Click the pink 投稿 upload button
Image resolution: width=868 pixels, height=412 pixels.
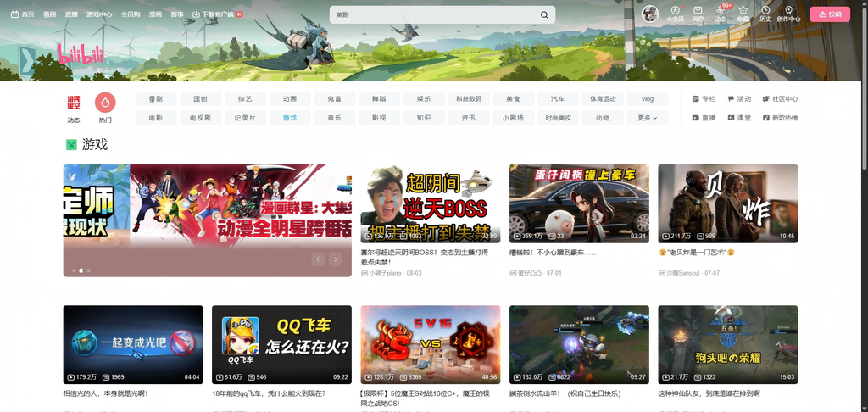point(829,14)
